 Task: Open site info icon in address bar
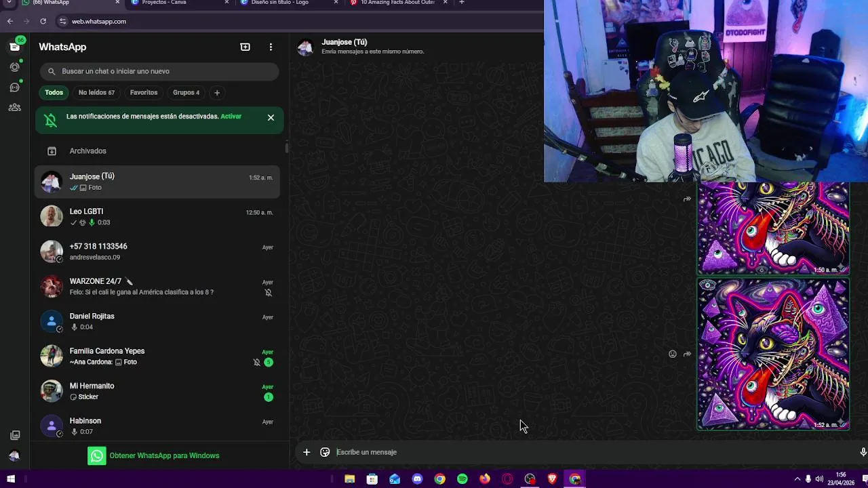coord(62,21)
